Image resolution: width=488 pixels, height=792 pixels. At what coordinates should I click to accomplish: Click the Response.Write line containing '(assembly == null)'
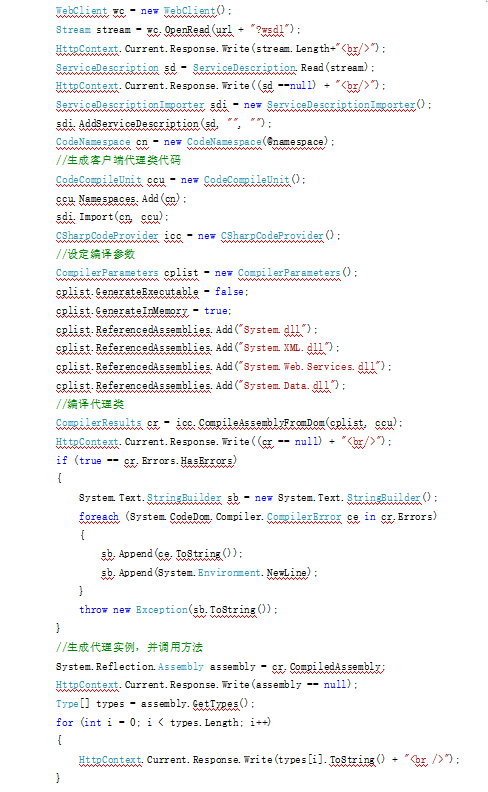[207, 685]
